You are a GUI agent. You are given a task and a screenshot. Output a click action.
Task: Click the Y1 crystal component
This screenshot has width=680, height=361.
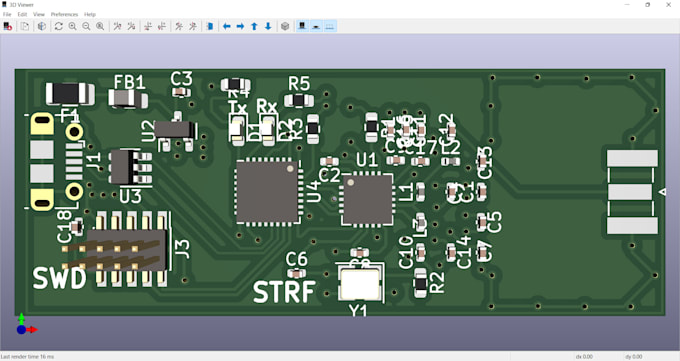[360, 283]
